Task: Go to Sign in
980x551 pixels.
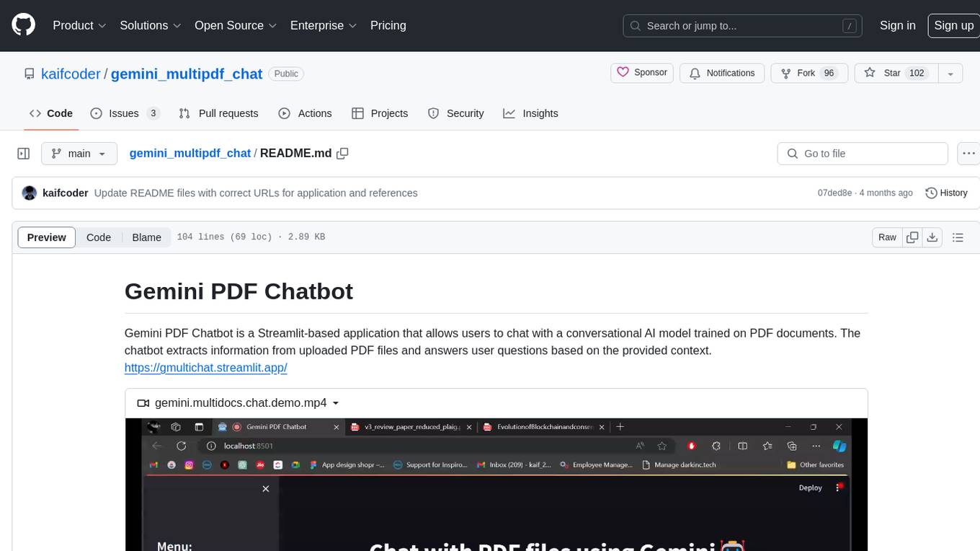Action: tap(898, 25)
